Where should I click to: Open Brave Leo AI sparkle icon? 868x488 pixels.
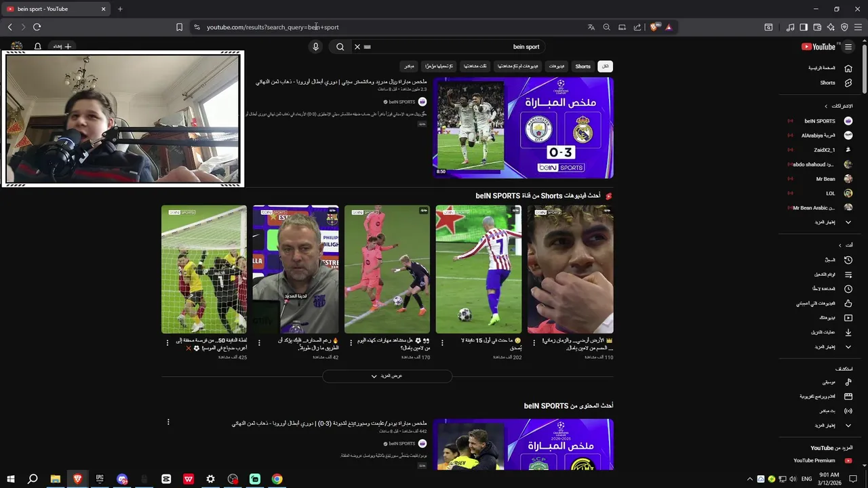[x=831, y=27]
